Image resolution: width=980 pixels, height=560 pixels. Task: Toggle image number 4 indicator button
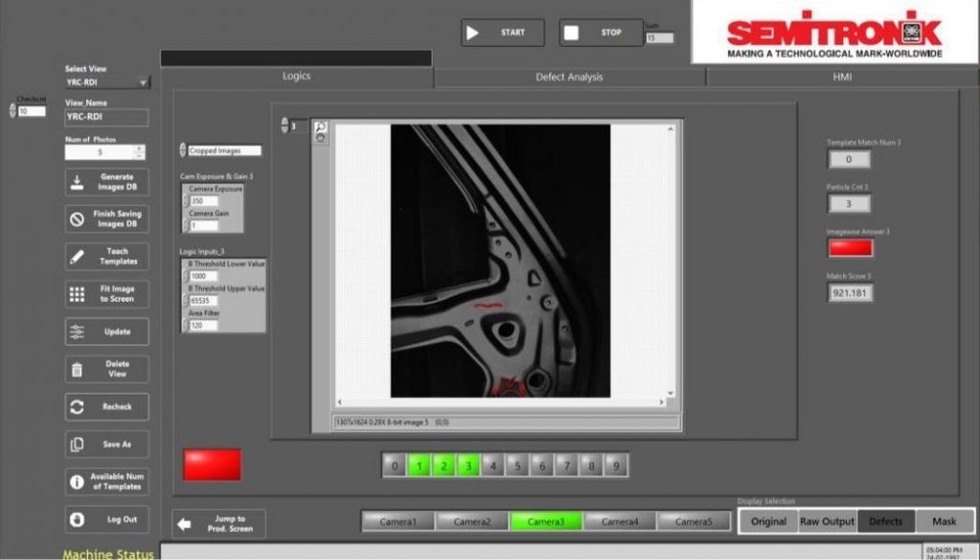tap(492, 466)
